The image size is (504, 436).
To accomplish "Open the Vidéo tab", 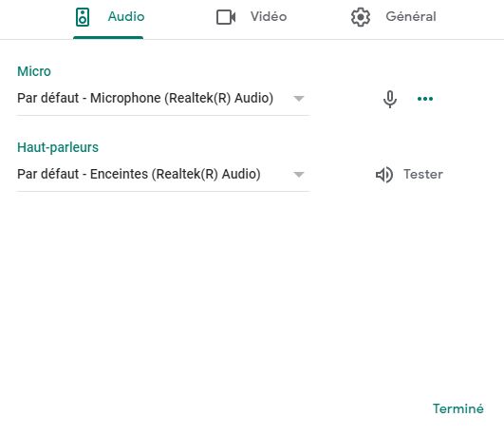I will [269, 16].
